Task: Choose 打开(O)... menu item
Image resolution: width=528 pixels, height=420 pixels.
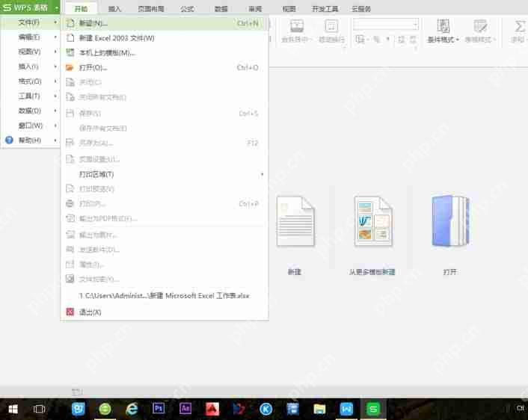Action: pyautogui.click(x=165, y=68)
